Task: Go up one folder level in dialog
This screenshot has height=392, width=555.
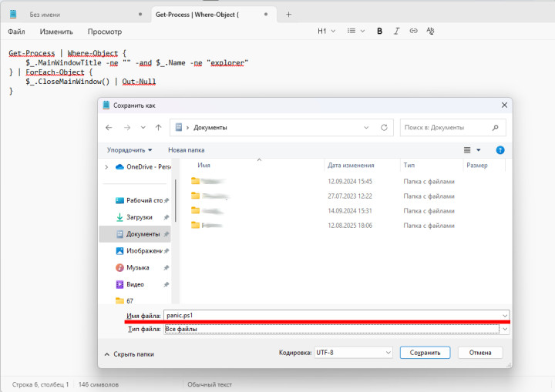Action: [x=158, y=127]
